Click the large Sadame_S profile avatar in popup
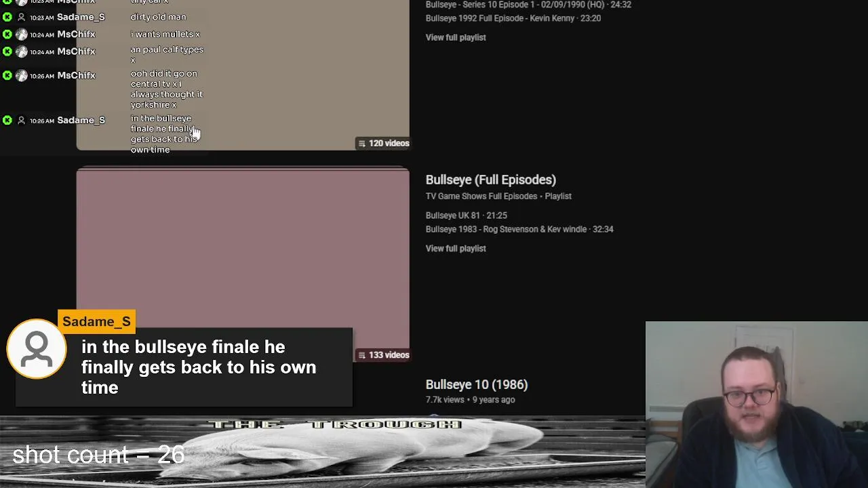Screen dimensions: 868x488 pos(37,349)
